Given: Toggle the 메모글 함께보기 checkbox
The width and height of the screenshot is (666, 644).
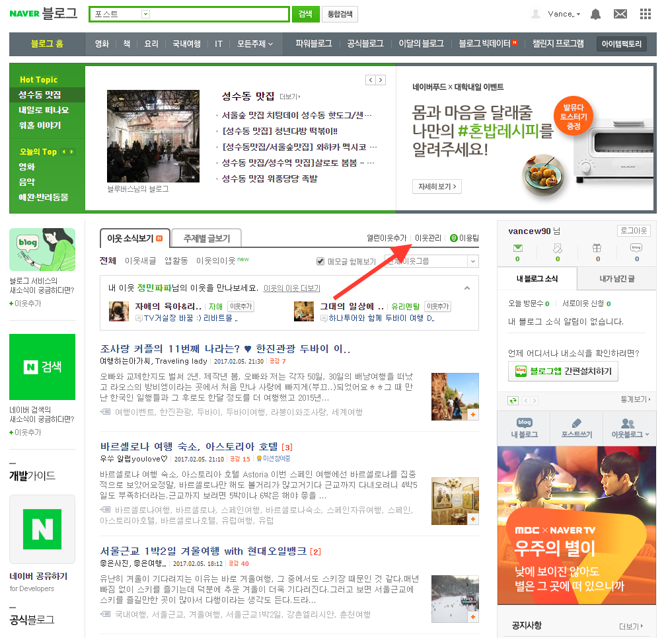Looking at the screenshot, I should [x=320, y=261].
